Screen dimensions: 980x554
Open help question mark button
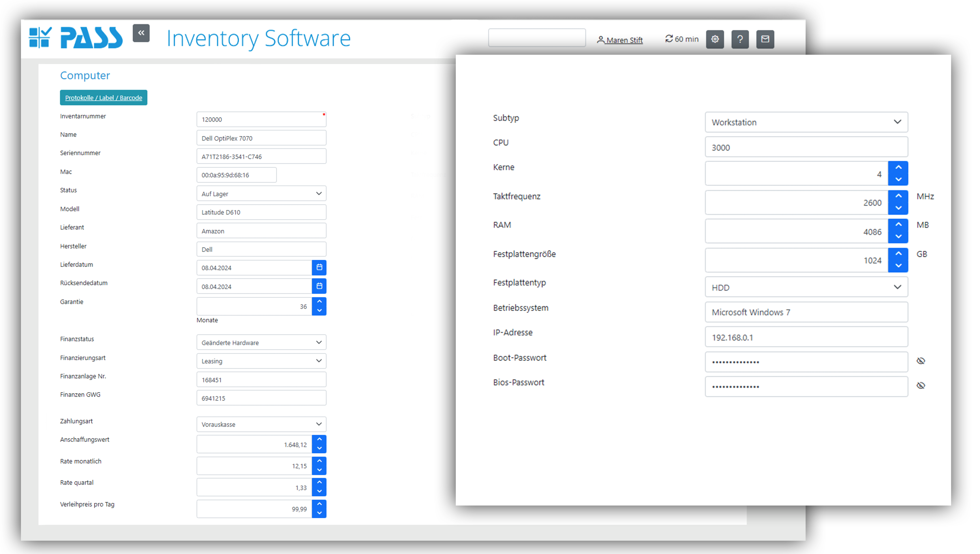740,39
